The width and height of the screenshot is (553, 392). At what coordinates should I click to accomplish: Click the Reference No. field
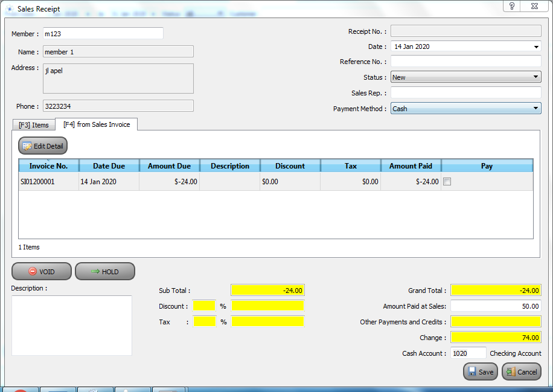465,62
